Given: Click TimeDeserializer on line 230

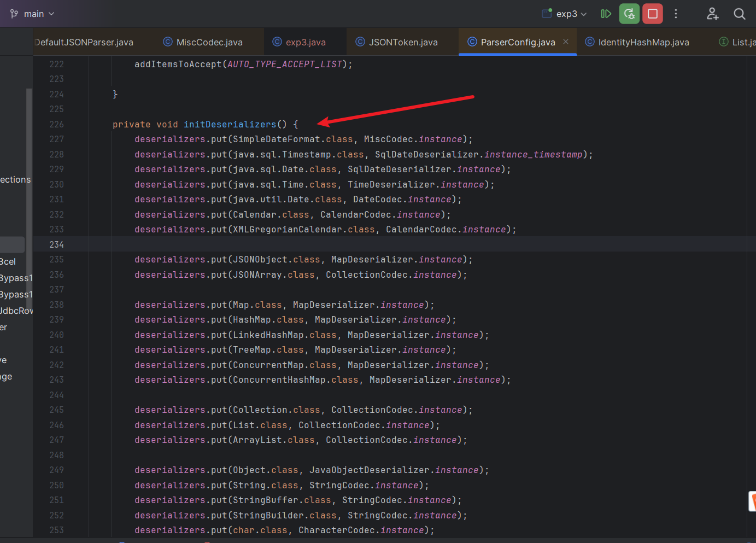Looking at the screenshot, I should [391, 185].
